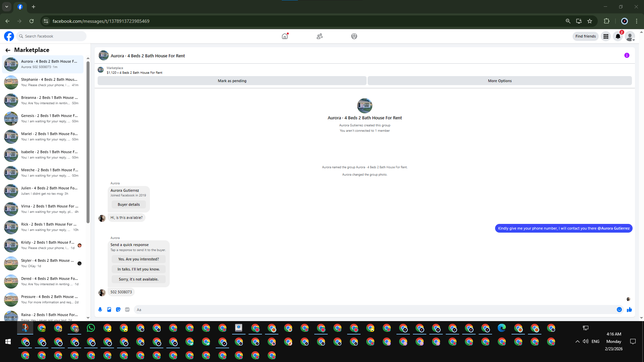Open the Skyler 4 Beds 2 Bath conversation

click(43, 263)
